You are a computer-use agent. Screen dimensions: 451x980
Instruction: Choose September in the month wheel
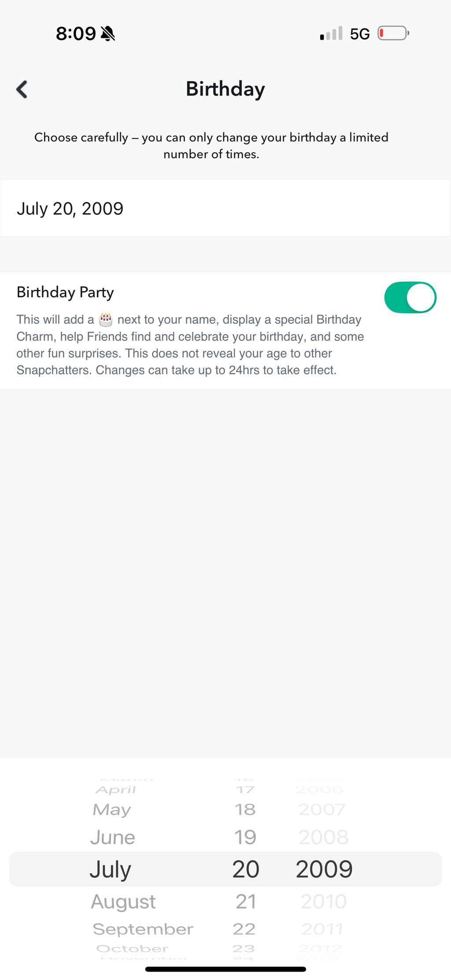[x=143, y=929]
